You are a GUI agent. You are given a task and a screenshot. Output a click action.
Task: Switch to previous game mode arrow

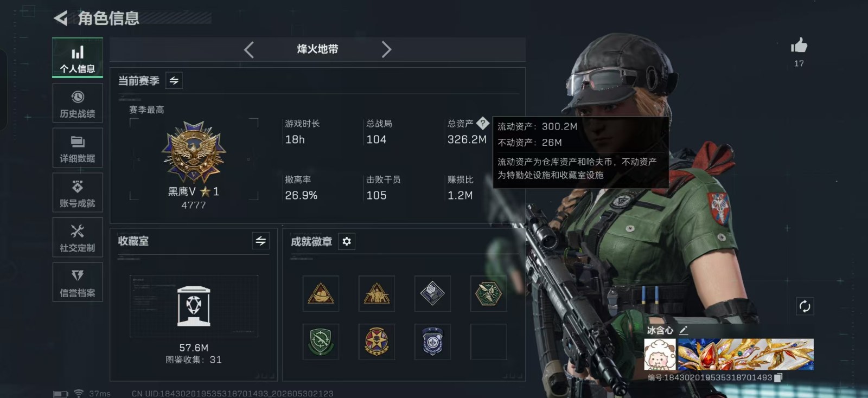click(249, 50)
